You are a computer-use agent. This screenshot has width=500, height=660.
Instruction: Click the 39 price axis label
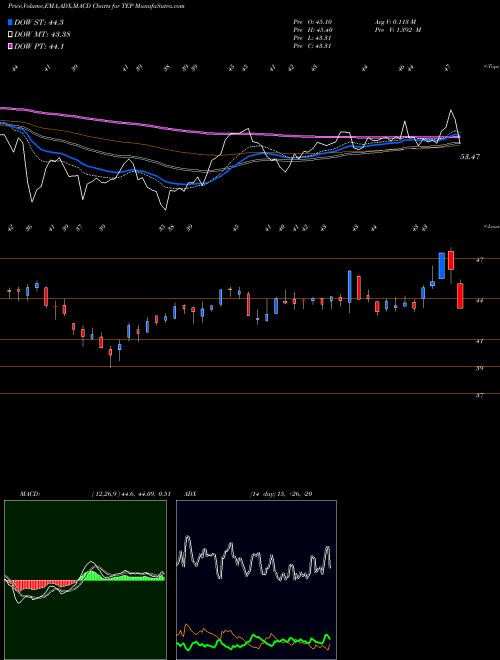(479, 368)
